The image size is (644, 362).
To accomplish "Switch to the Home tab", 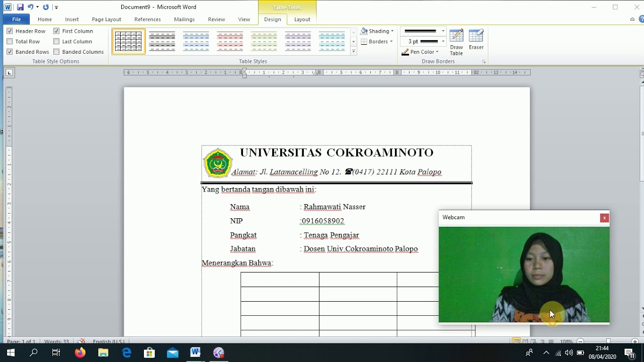I will pos(45,19).
